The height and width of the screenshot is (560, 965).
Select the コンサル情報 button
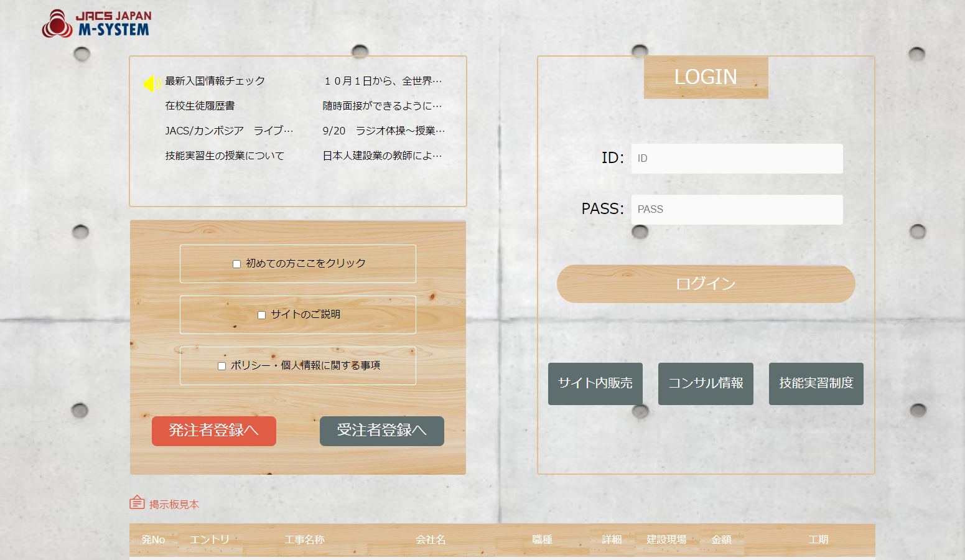click(x=706, y=383)
